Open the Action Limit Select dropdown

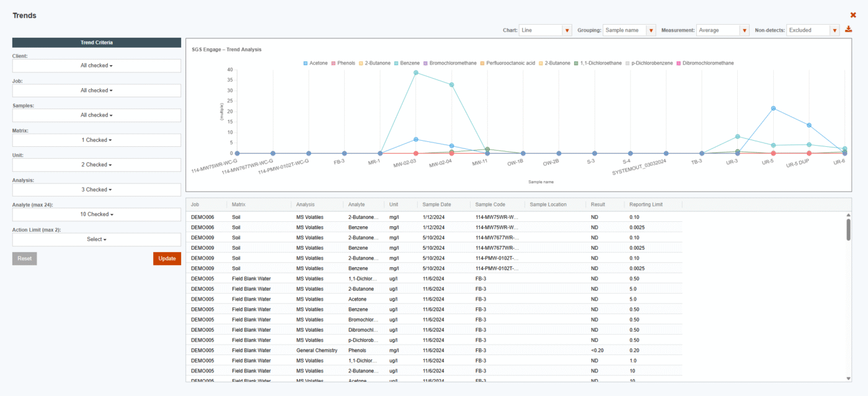point(97,239)
